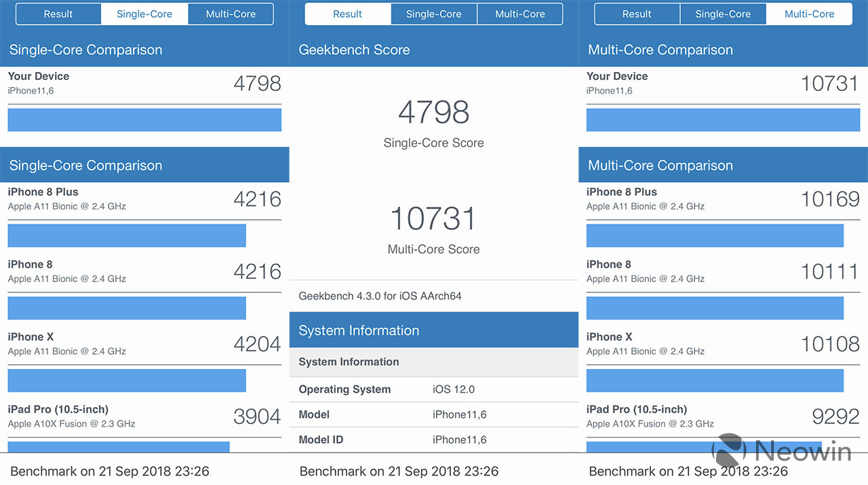Click Your Device bar under score 4798

coord(144,120)
